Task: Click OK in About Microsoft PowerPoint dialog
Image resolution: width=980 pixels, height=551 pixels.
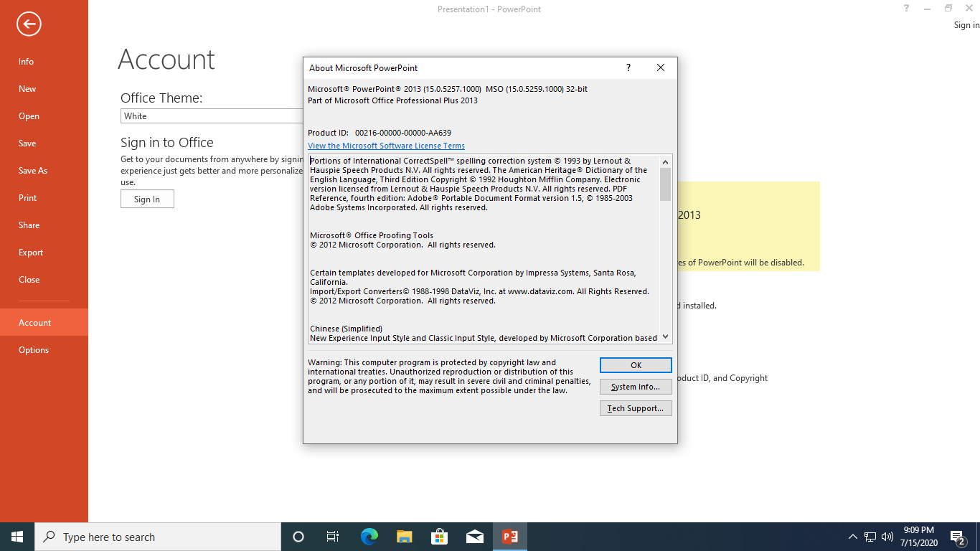Action: pyautogui.click(x=636, y=365)
